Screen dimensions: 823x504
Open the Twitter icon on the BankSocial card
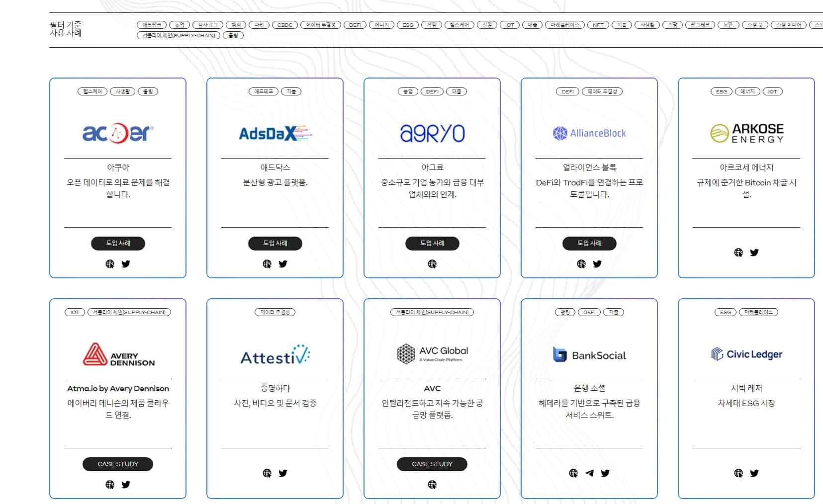tap(605, 473)
